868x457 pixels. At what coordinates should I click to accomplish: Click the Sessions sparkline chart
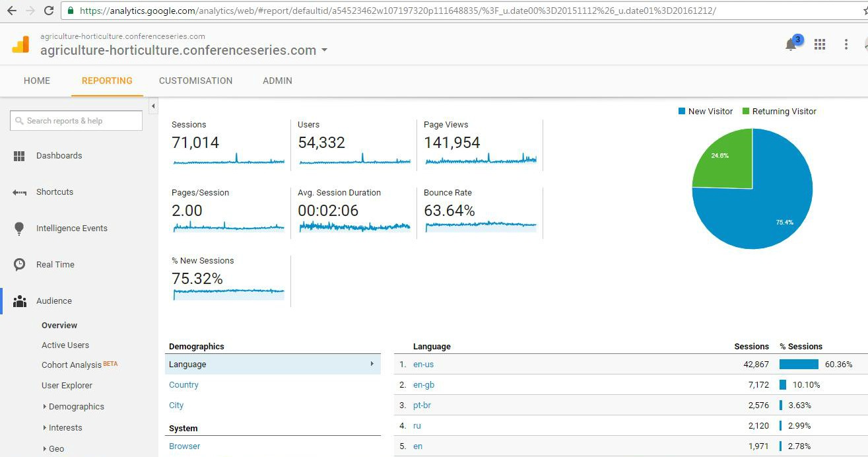[x=228, y=160]
